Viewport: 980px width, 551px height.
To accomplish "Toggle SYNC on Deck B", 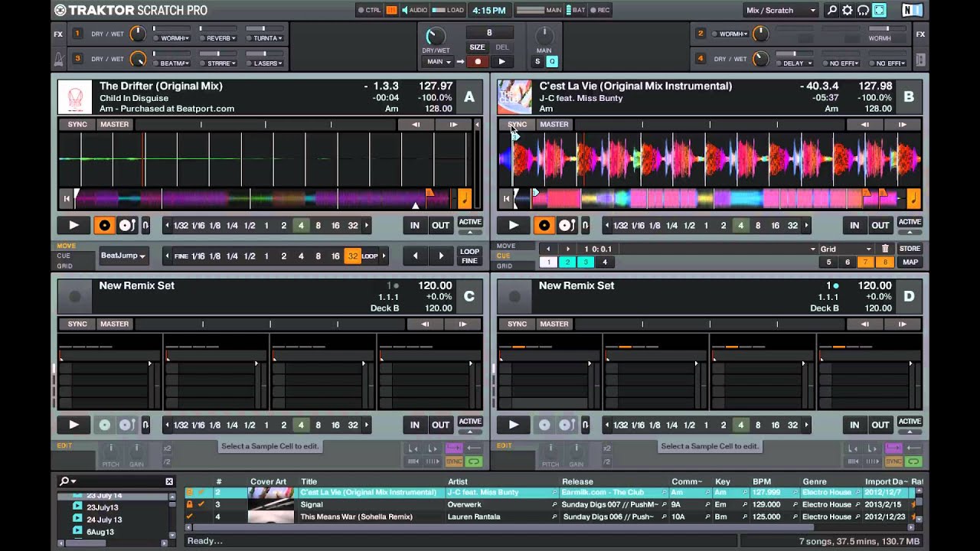I will (517, 125).
